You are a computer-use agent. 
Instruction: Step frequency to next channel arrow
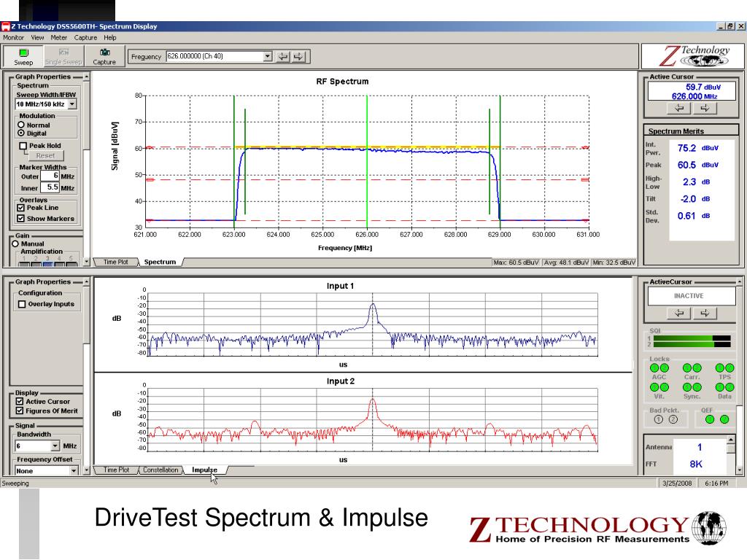tap(298, 57)
